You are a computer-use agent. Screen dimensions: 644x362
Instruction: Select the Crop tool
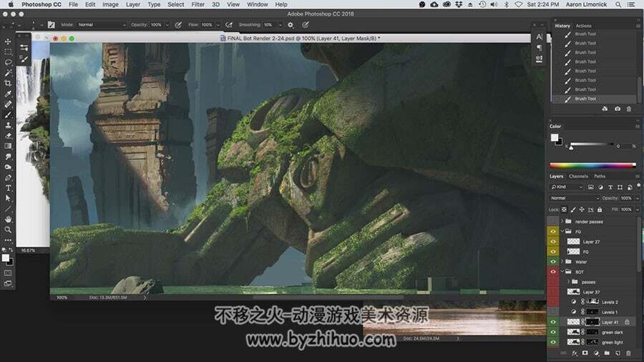point(8,83)
